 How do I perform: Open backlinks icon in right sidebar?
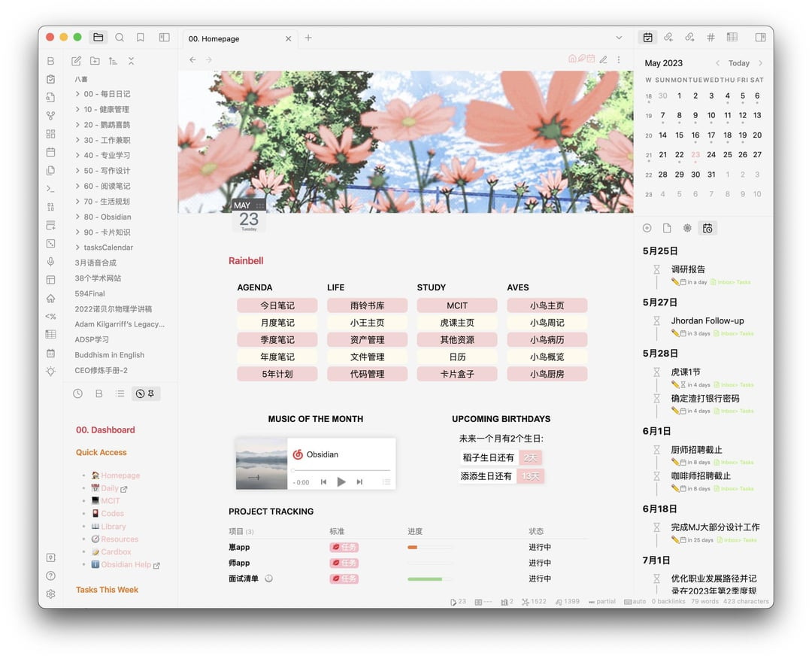click(x=668, y=38)
